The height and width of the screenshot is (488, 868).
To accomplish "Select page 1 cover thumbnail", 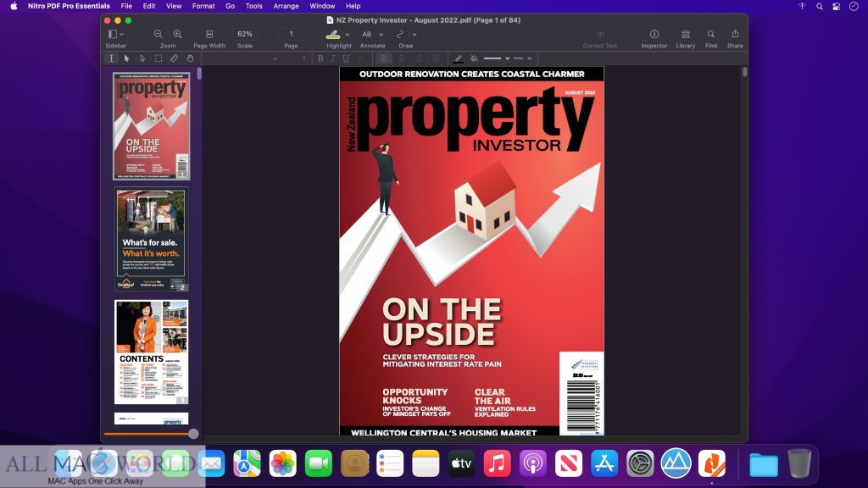I will [151, 125].
